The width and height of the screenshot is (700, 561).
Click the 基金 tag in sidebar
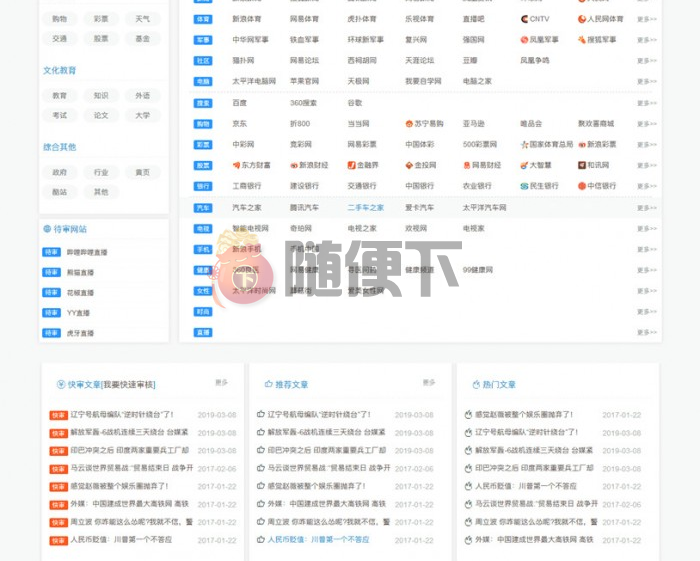[x=142, y=39]
